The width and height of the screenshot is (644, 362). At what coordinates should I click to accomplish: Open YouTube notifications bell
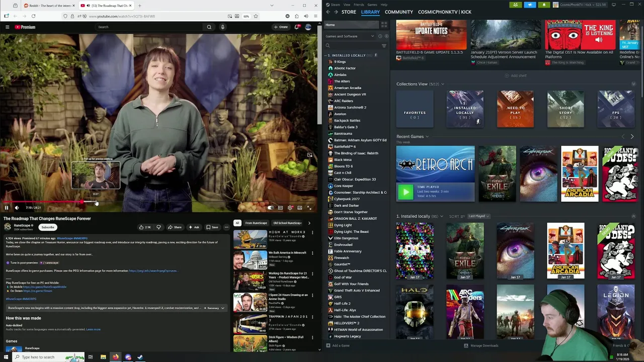point(297,27)
